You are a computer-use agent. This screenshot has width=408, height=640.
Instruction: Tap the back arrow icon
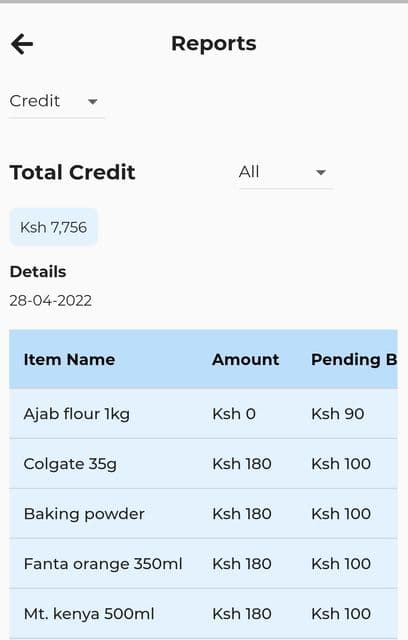pos(22,44)
